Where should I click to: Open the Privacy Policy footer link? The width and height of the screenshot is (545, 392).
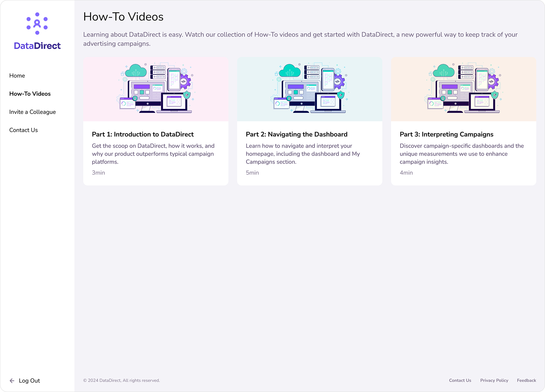(494, 380)
